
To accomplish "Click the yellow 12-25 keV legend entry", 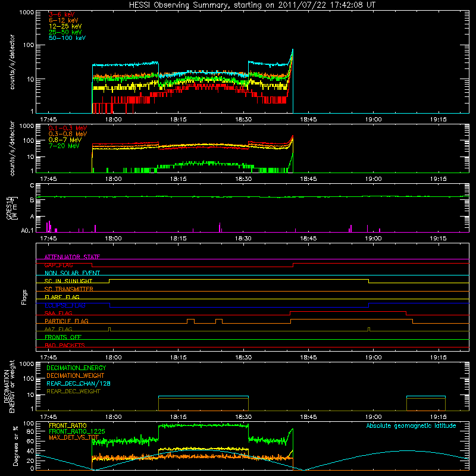I will (65, 26).
